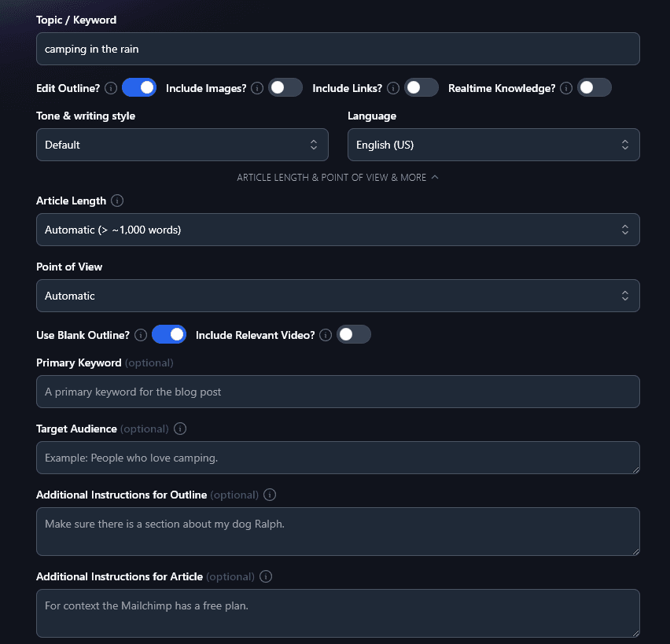Click the Primary Keyword input field

point(337,392)
